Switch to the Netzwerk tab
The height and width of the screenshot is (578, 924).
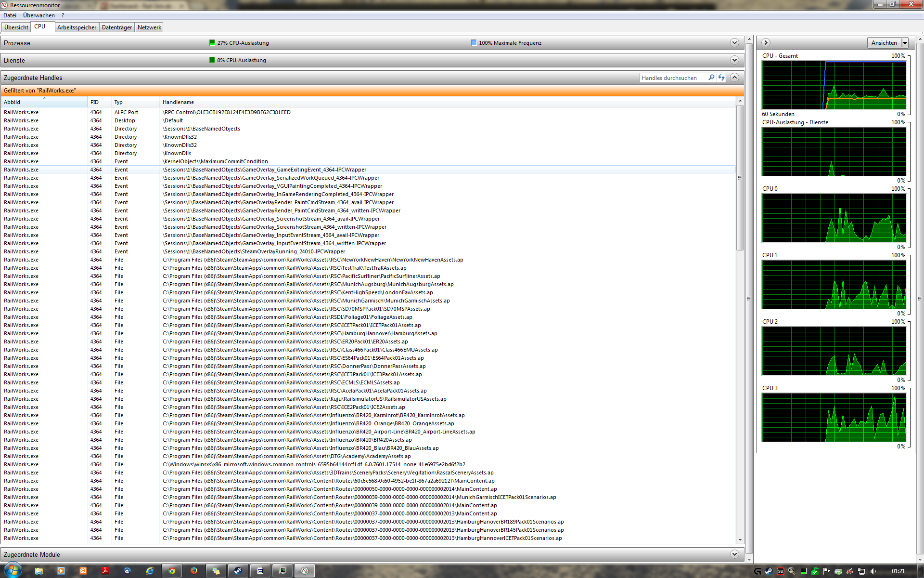click(149, 27)
